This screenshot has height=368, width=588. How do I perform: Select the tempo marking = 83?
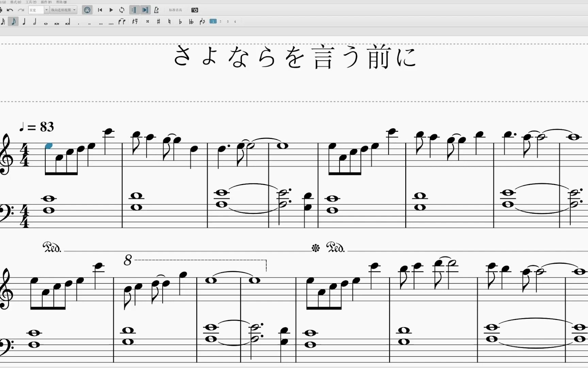[37, 127]
